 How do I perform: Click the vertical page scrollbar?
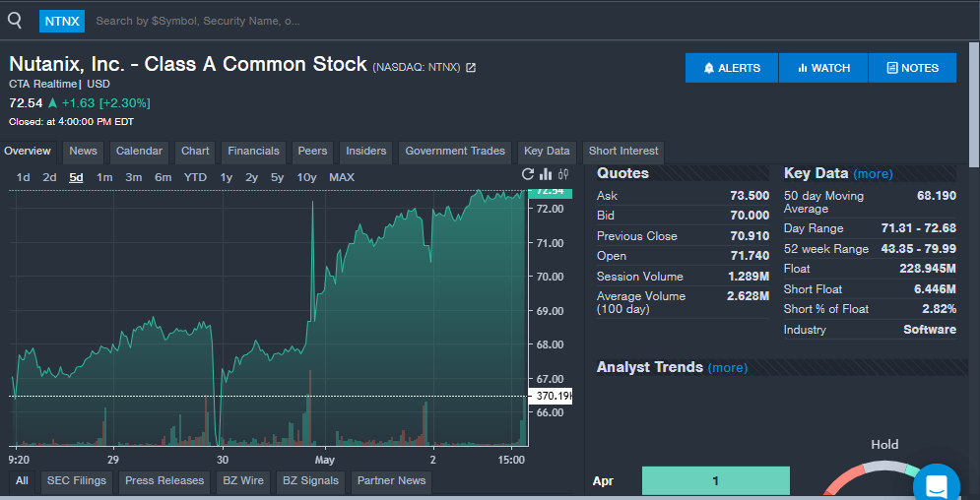(974, 104)
